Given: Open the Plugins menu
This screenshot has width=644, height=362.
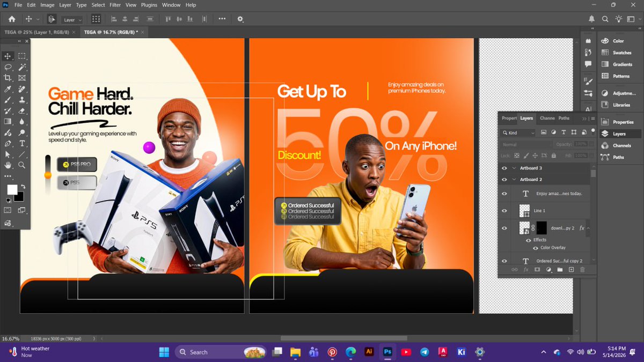Looking at the screenshot, I should click(149, 5).
